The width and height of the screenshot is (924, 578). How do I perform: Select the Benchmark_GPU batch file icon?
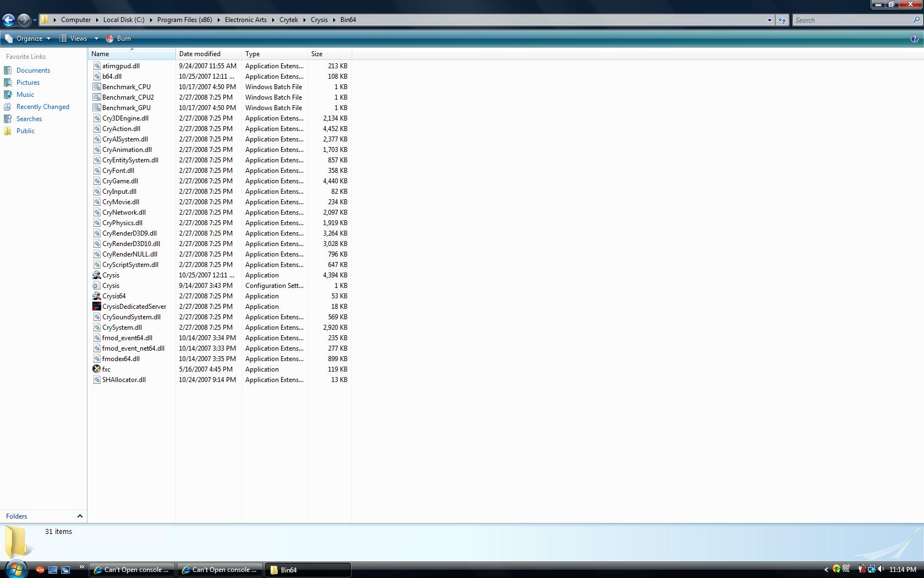97,108
